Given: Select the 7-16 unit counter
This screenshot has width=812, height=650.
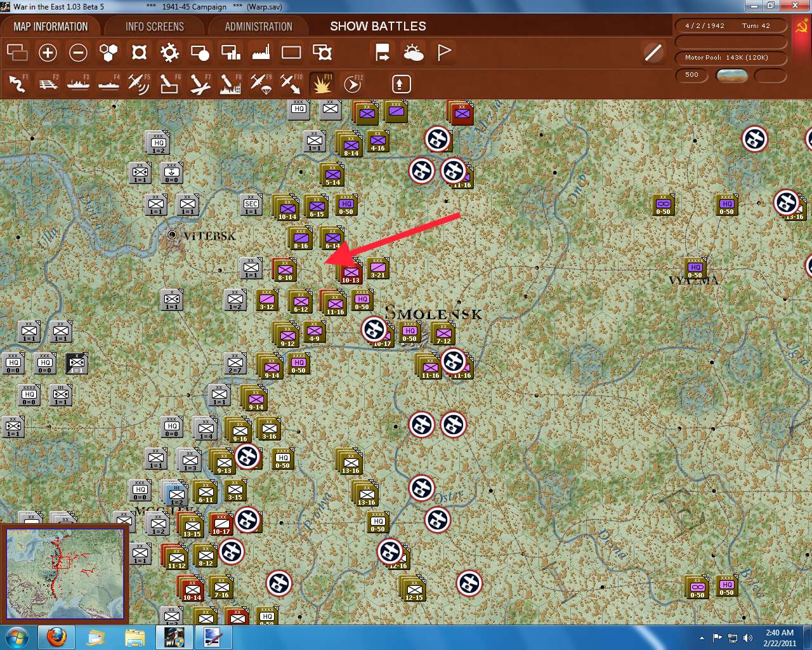Looking at the screenshot, I should coord(221,588).
